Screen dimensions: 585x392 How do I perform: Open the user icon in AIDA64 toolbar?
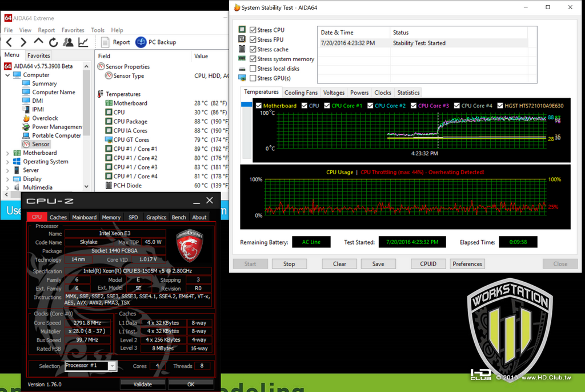tap(68, 42)
